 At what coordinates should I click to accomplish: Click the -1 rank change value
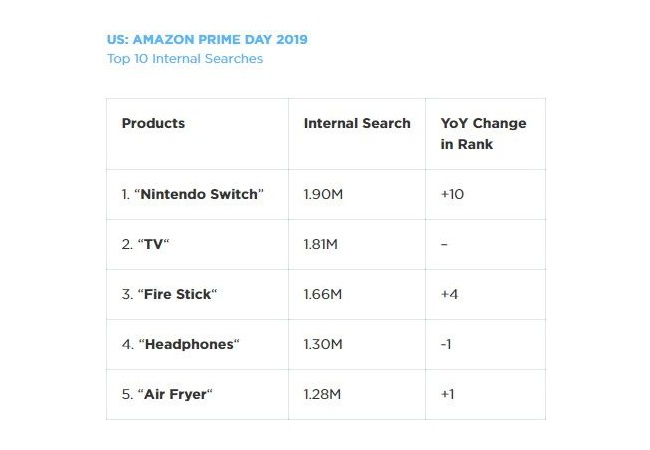447,344
